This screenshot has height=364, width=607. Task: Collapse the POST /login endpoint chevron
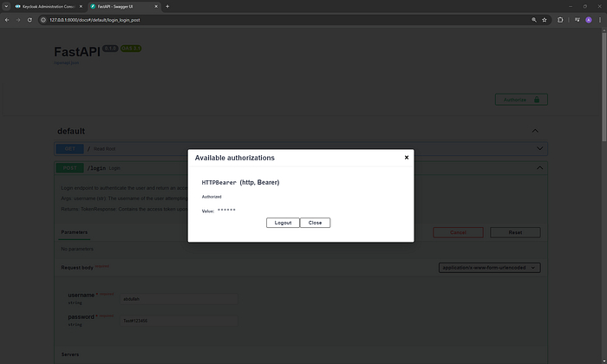tap(539, 168)
